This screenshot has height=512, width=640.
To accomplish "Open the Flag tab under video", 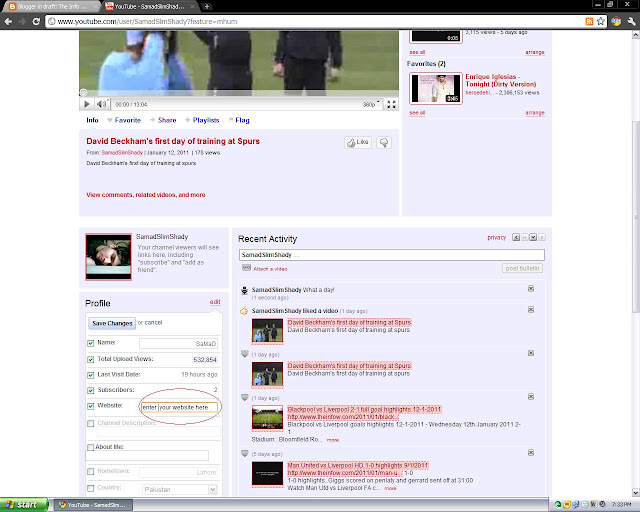I will (x=239, y=120).
